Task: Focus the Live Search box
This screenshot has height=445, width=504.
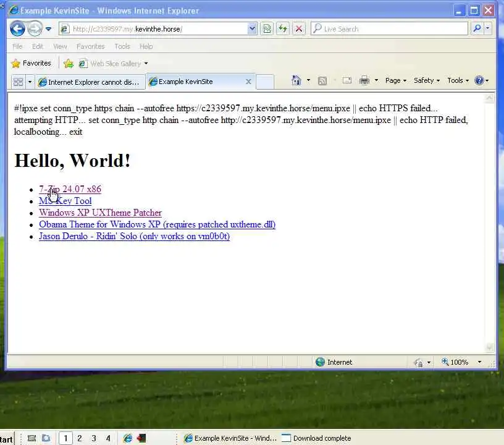Action: click(x=389, y=29)
